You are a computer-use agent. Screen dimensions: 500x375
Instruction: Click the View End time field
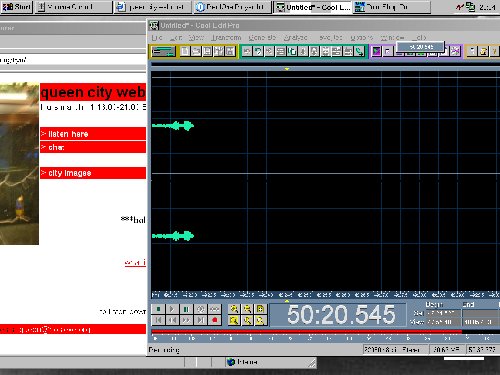point(479,322)
